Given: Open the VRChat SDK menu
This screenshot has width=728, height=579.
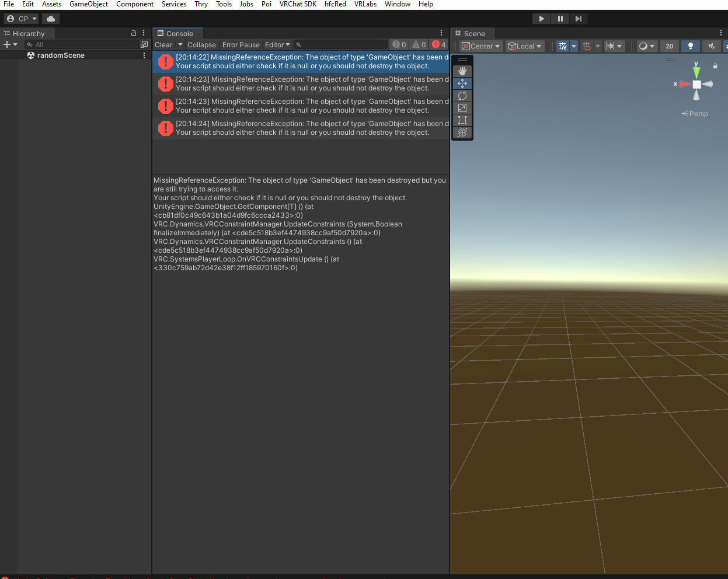Looking at the screenshot, I should (298, 4).
